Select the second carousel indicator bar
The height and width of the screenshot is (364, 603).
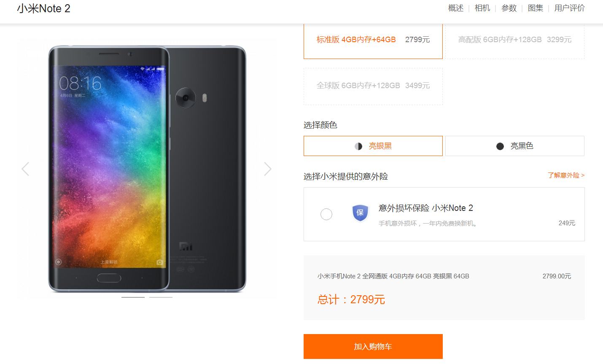(161, 297)
